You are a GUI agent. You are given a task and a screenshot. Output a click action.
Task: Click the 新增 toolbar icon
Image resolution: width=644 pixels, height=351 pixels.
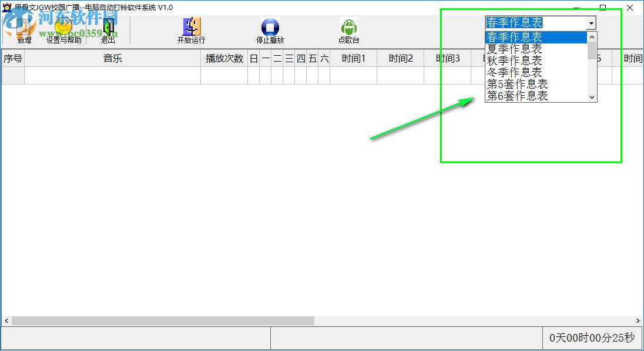(x=24, y=31)
